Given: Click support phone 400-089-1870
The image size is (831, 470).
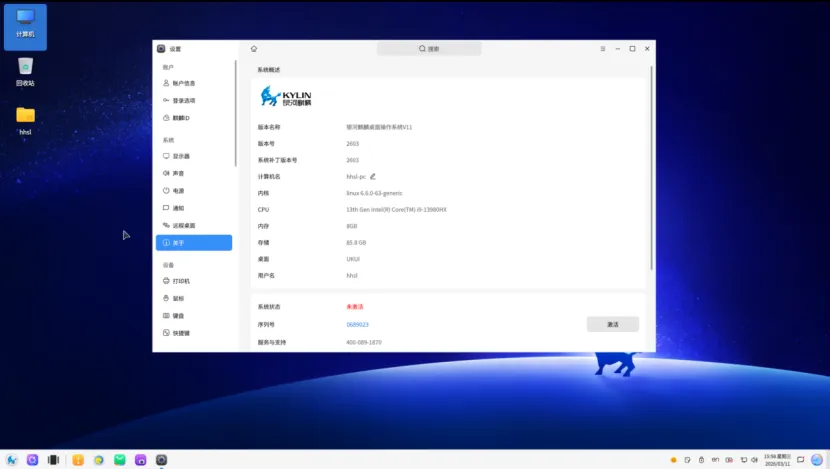Looking at the screenshot, I should [x=364, y=342].
